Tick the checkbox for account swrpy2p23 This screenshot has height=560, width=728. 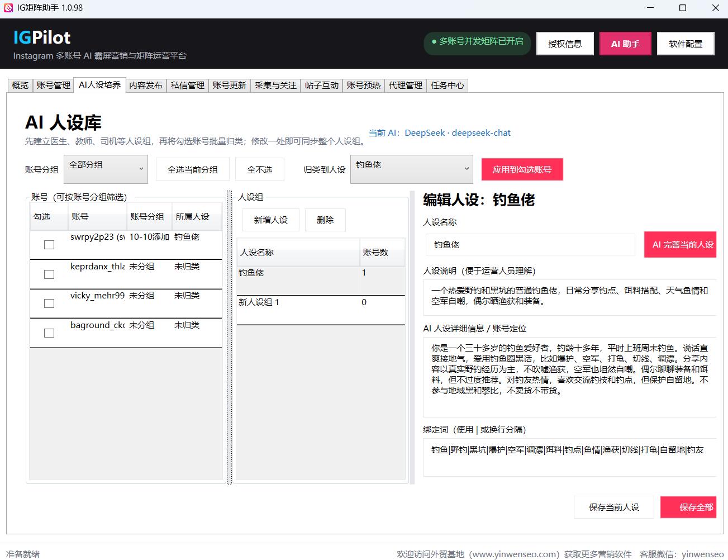coord(49,245)
